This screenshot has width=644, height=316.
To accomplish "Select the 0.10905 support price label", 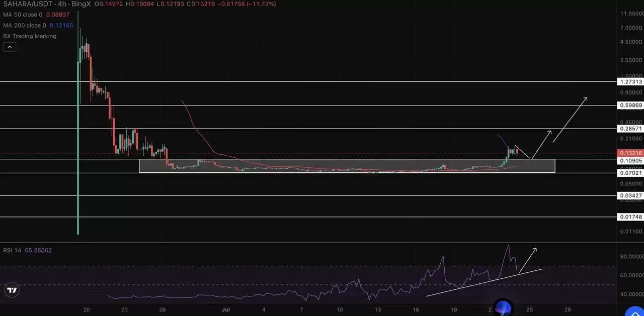I will [x=630, y=161].
